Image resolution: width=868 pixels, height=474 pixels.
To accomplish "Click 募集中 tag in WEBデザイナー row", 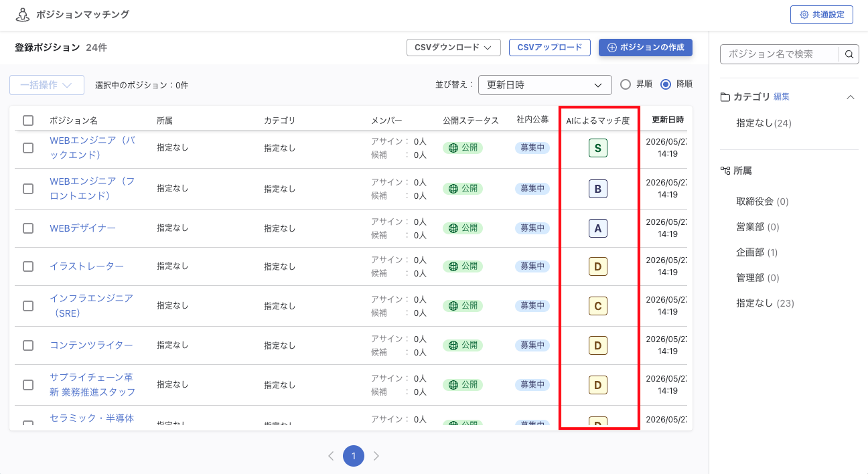I will [532, 228].
